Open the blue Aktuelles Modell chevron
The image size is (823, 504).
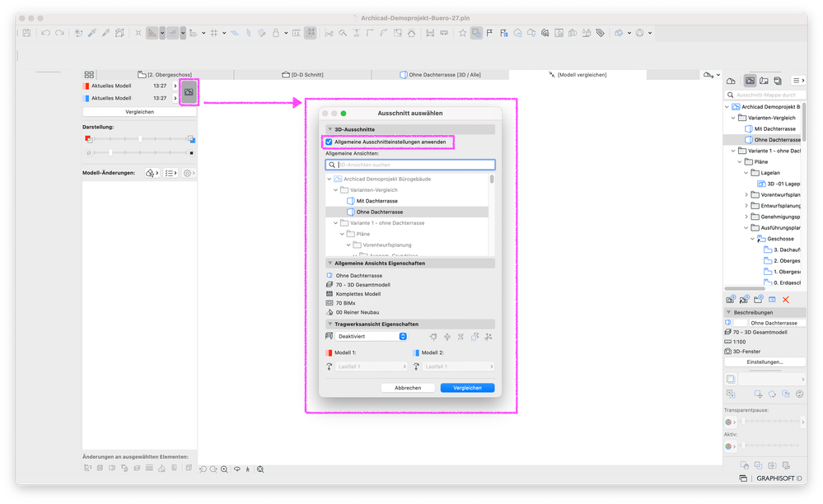tap(175, 99)
